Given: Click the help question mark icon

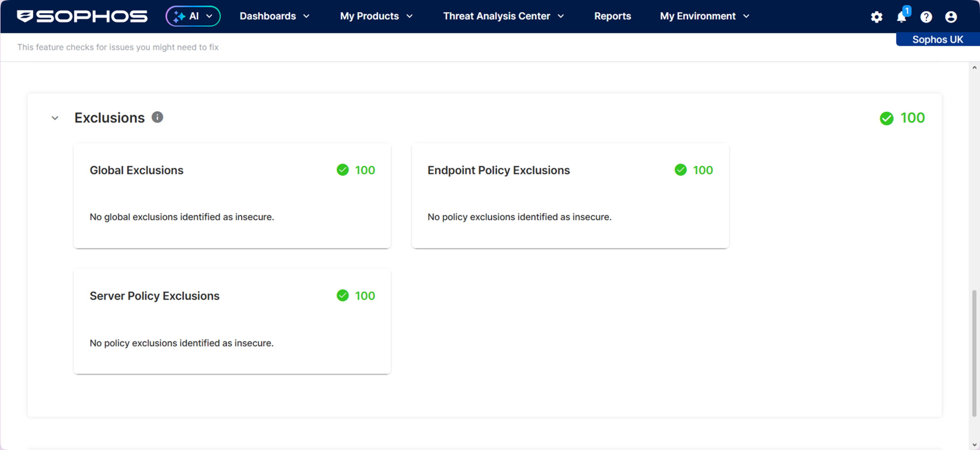Looking at the screenshot, I should (926, 17).
